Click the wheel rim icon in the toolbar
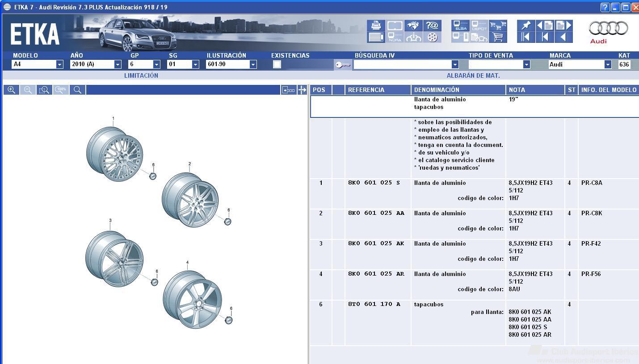The width and height of the screenshot is (639, 364). 432,37
